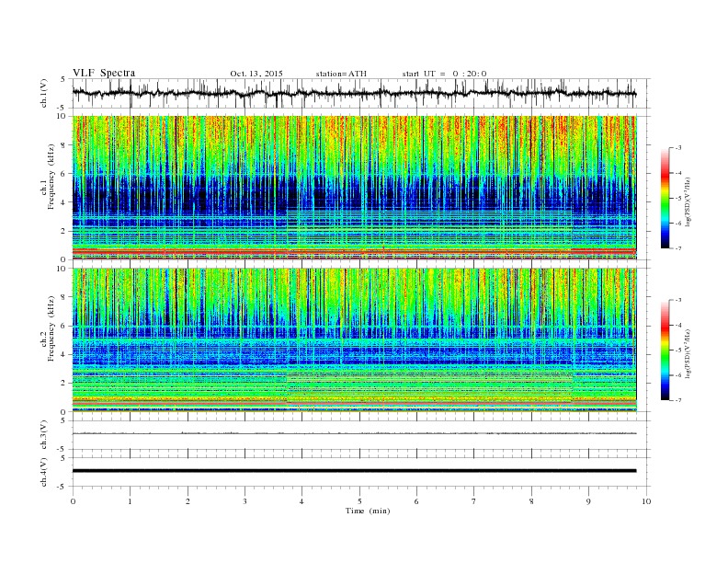
Task: Click the "-7" label on the ch.1 color scale
Action: click(x=678, y=248)
